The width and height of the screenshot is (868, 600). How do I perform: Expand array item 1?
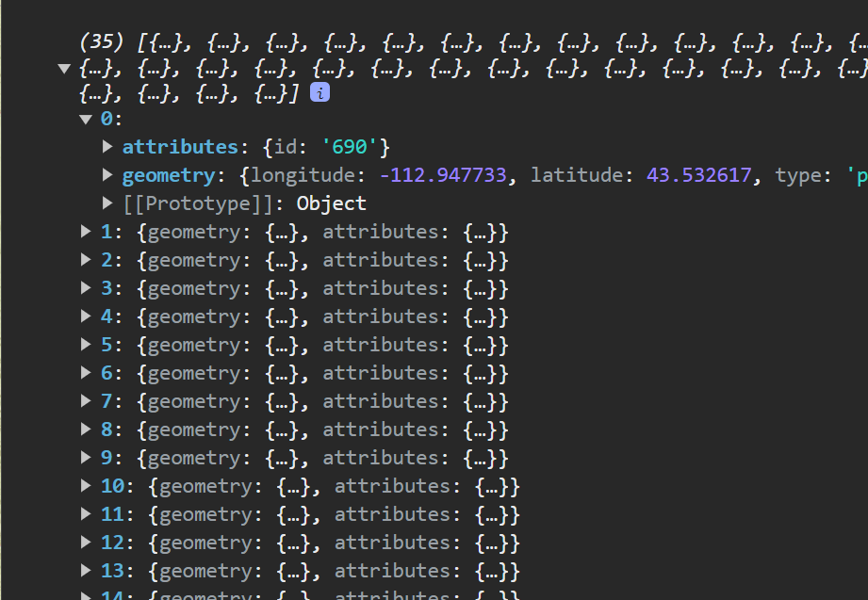coord(87,232)
